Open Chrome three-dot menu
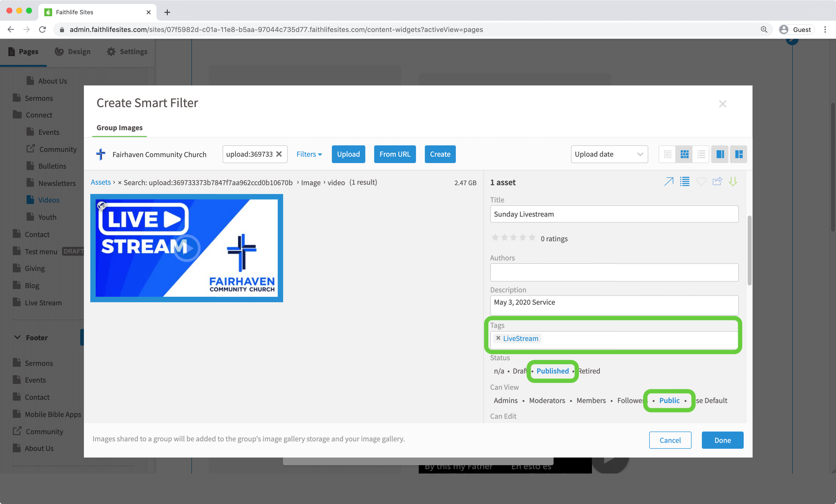Screen dimensions: 836x504 point(825,30)
